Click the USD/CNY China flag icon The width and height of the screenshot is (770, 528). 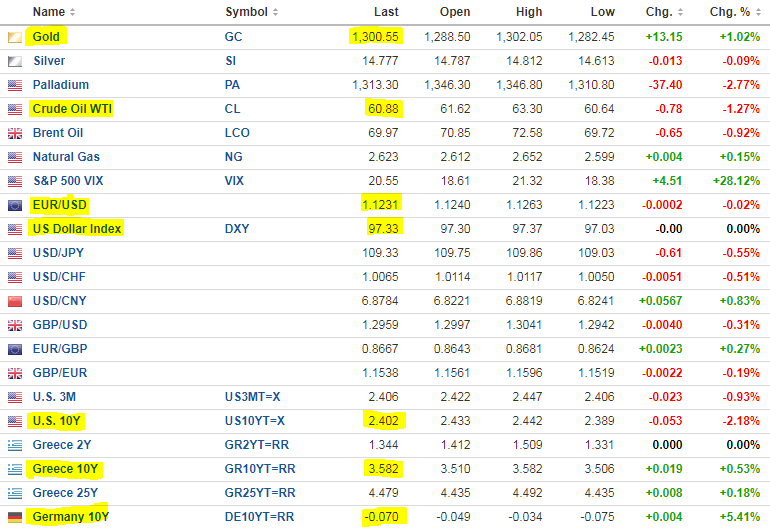pyautogui.click(x=15, y=301)
